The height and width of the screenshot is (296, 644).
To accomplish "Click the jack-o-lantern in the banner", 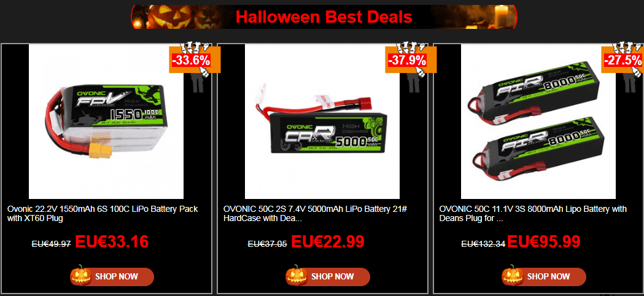I will pos(169,17).
